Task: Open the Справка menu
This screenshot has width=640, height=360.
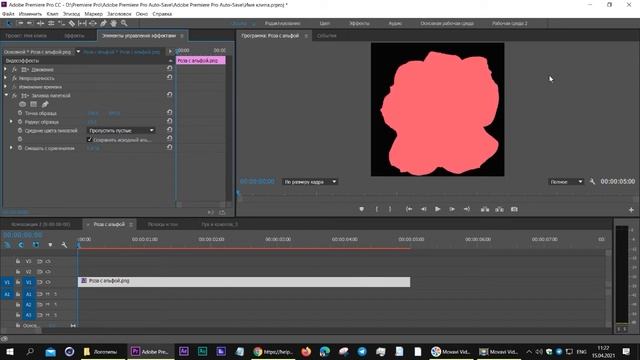Action: [x=162, y=14]
